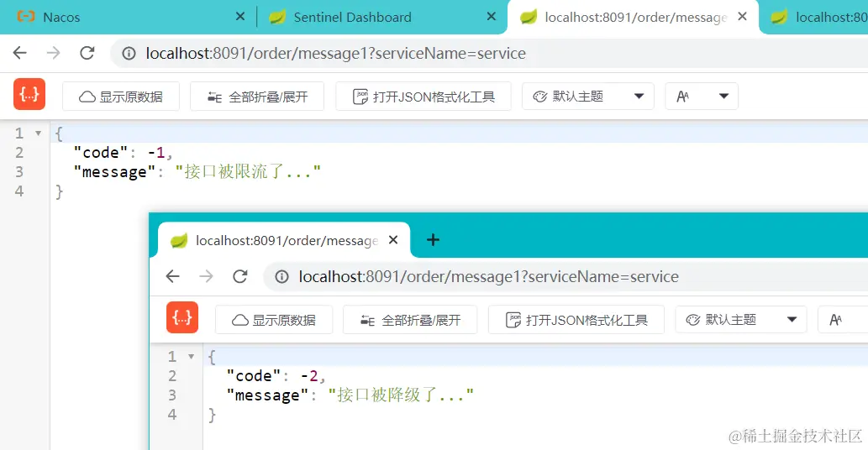The image size is (868, 450).
Task: Click 显示原数据 button in front window
Action: (273, 320)
